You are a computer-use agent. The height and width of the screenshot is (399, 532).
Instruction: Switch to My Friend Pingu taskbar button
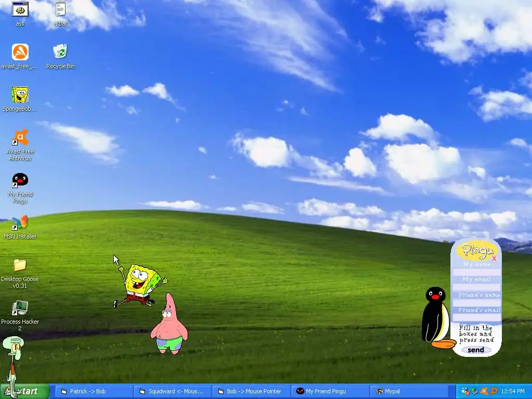pyautogui.click(x=330, y=391)
